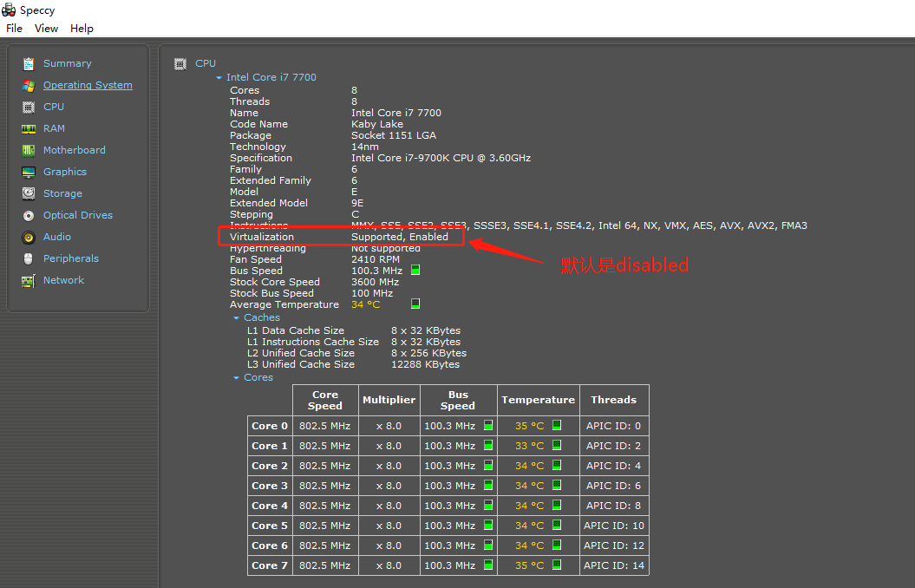Open the View menu

[x=46, y=28]
